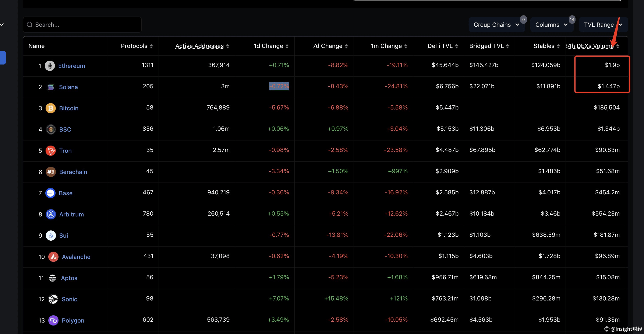Click the Berachain logo icon
Viewport: 644px width, 334px height.
pyautogui.click(x=51, y=172)
